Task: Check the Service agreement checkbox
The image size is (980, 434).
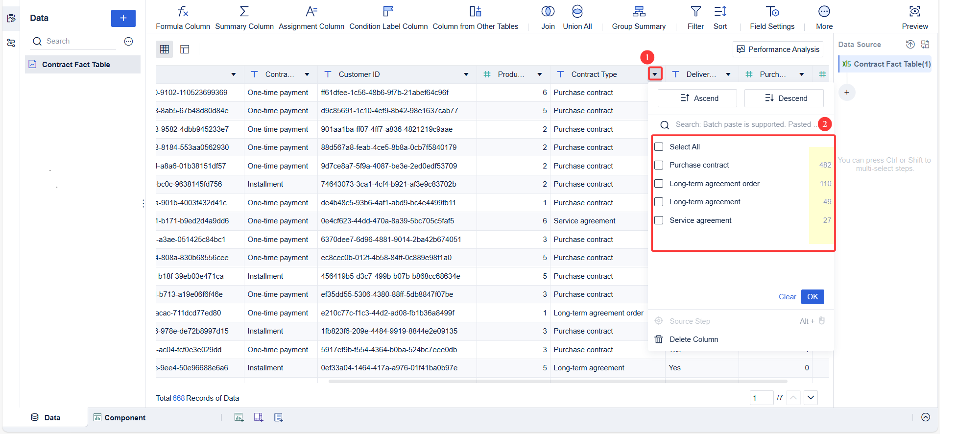Action: click(659, 220)
